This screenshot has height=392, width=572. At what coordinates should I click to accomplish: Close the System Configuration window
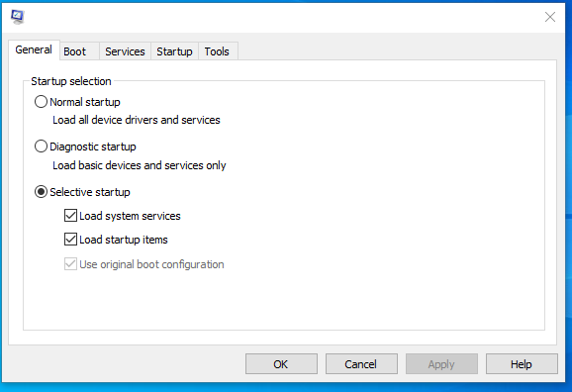(550, 17)
